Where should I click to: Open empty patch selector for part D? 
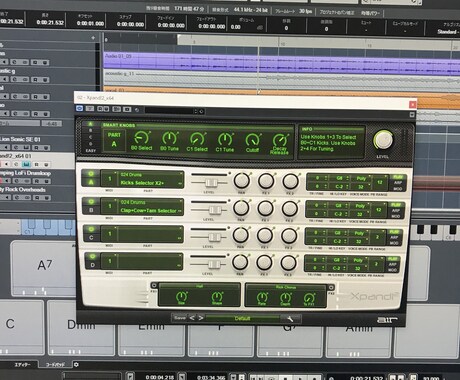point(149,261)
